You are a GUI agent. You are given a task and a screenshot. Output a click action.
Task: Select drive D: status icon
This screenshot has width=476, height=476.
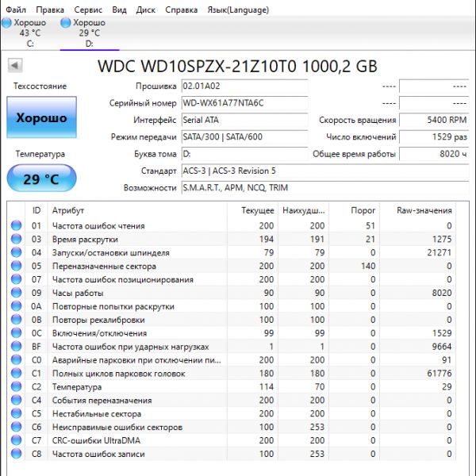tap(66, 23)
